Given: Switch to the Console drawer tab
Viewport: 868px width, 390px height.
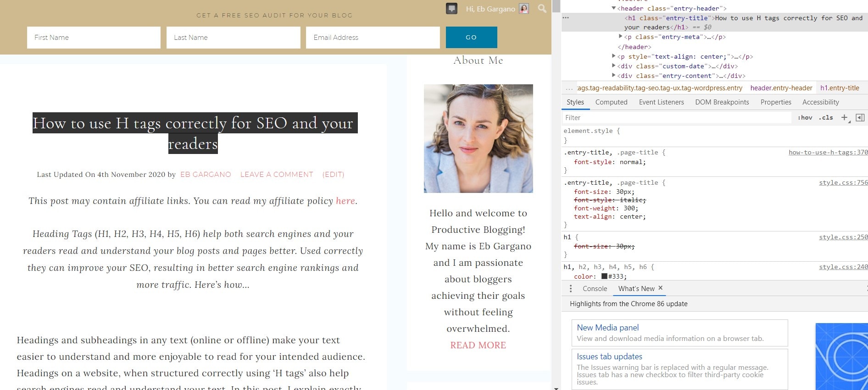Looking at the screenshot, I should (x=595, y=289).
